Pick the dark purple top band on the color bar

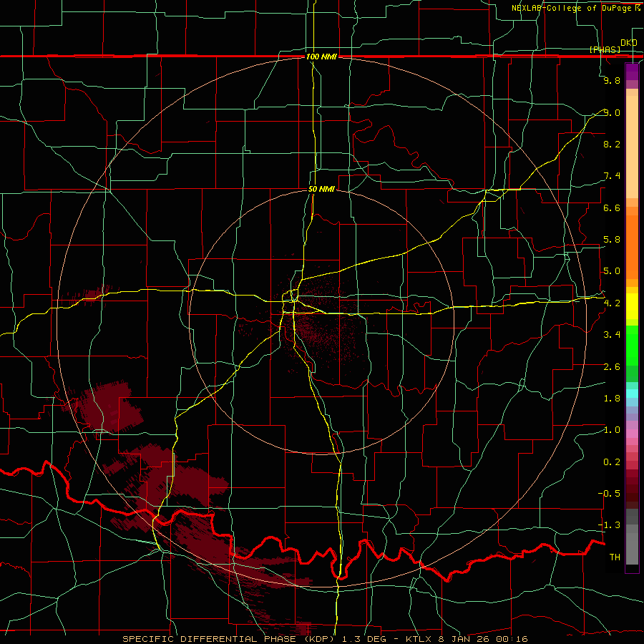(x=632, y=72)
